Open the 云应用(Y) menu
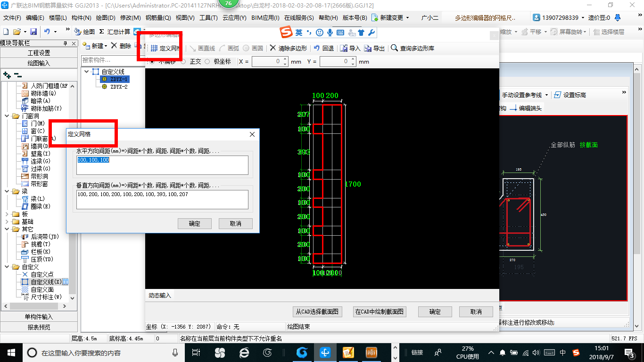The image size is (644, 362). point(234,18)
